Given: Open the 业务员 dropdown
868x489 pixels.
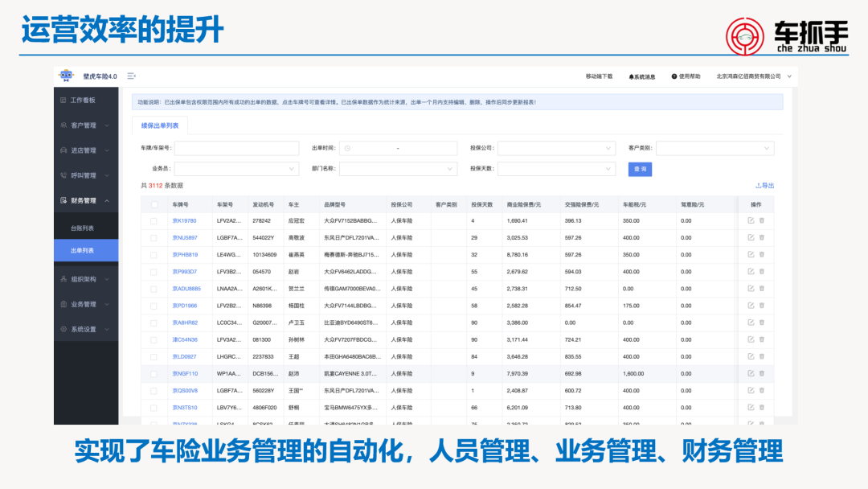Looking at the screenshot, I should [x=236, y=169].
